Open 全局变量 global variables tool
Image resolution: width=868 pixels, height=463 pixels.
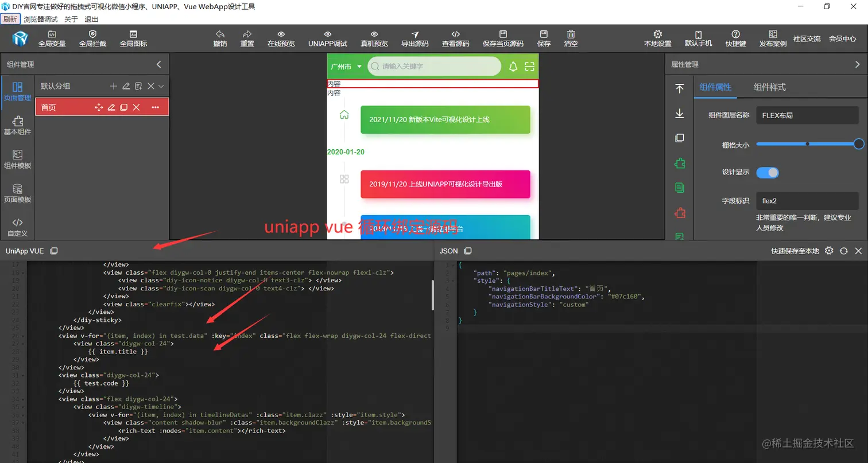[52, 38]
